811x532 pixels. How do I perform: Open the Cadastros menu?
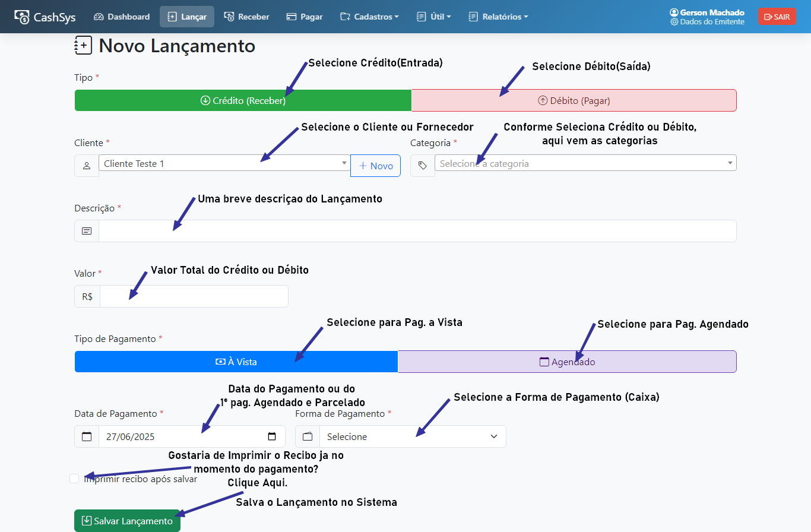pos(369,17)
